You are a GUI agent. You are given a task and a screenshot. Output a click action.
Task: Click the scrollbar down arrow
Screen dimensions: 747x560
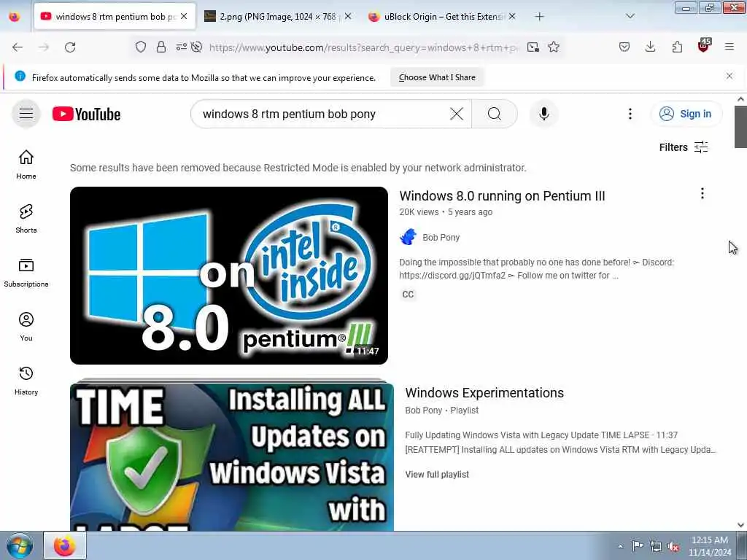740,525
